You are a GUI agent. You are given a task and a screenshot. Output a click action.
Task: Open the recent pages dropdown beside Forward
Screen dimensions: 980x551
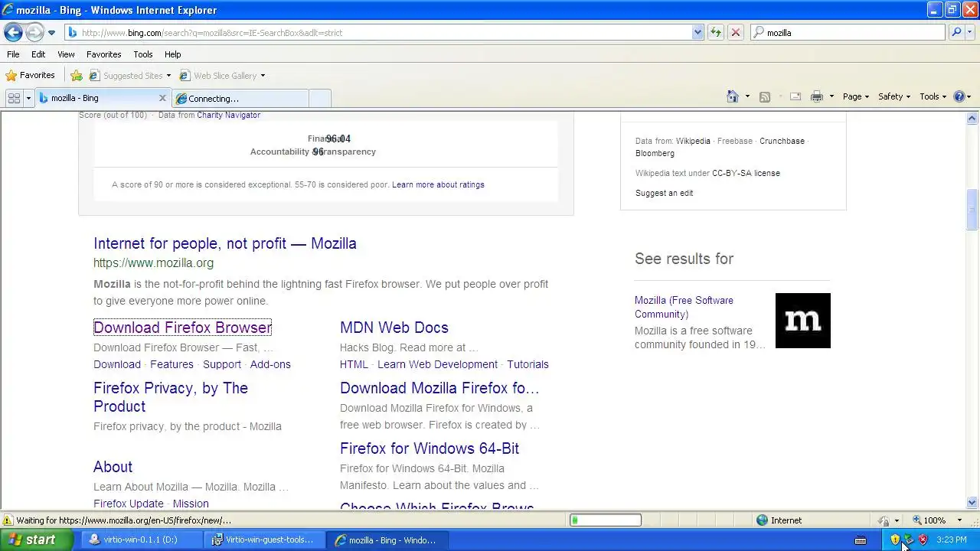click(51, 33)
